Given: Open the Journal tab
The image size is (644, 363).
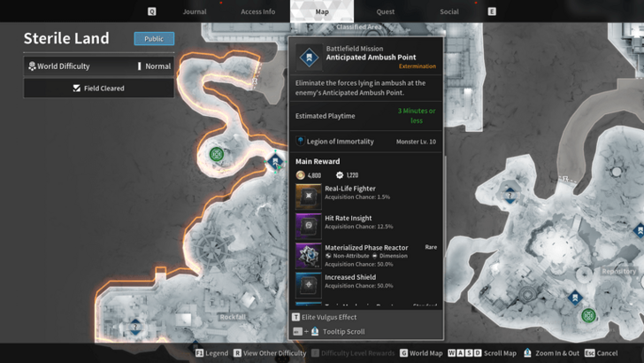Looking at the screenshot, I should point(194,12).
